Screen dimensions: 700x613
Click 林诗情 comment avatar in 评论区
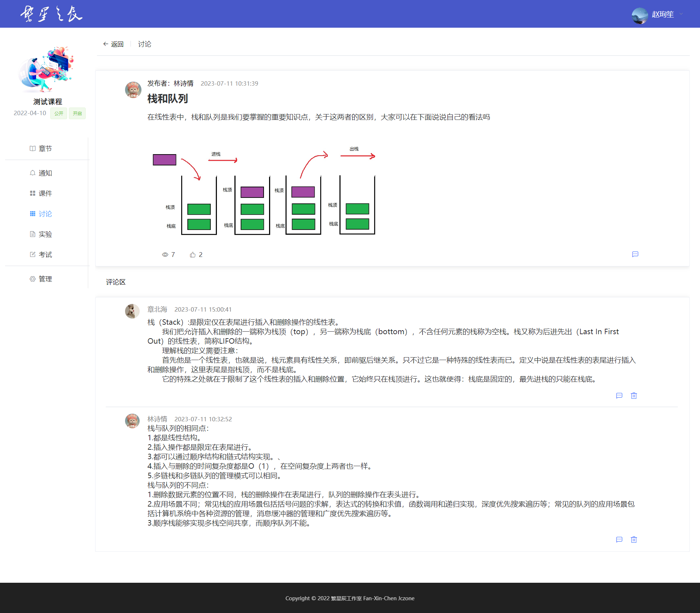pyautogui.click(x=132, y=421)
